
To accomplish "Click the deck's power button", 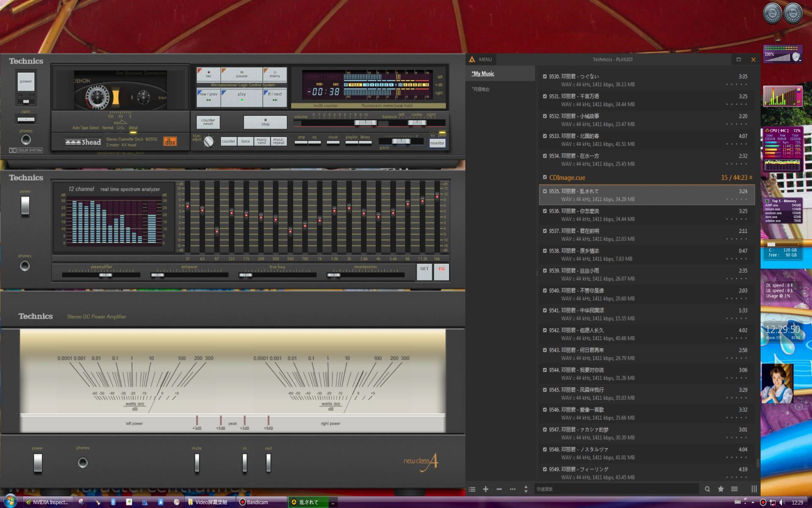I will tap(26, 82).
